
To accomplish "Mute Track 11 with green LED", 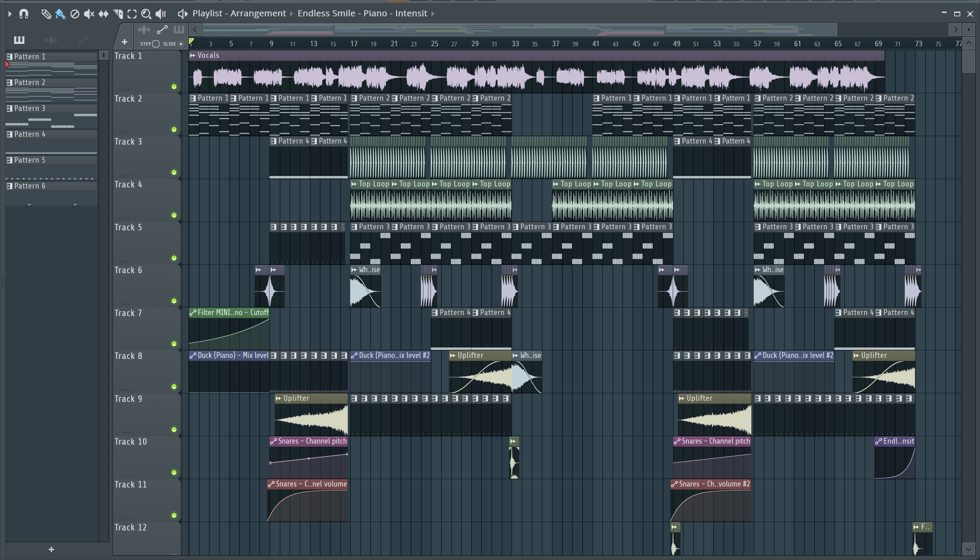I will click(174, 515).
